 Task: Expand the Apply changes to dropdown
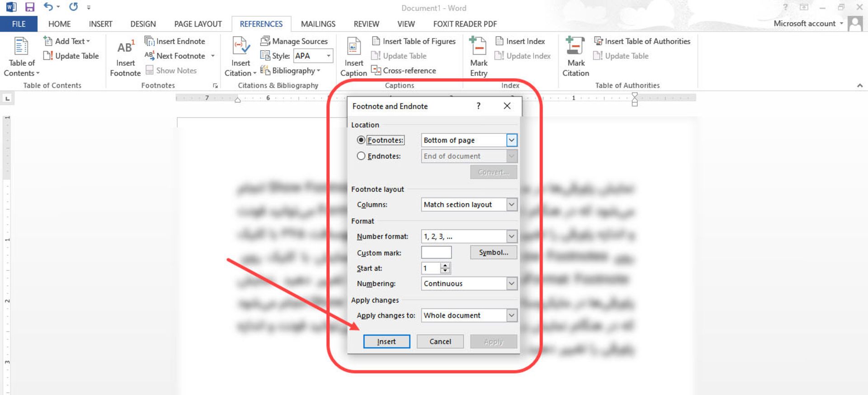click(511, 315)
